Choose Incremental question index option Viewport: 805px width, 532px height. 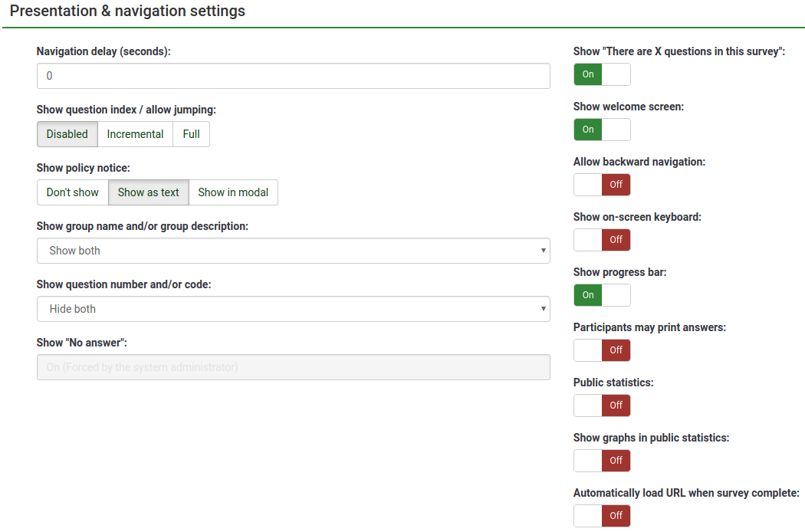(x=135, y=134)
